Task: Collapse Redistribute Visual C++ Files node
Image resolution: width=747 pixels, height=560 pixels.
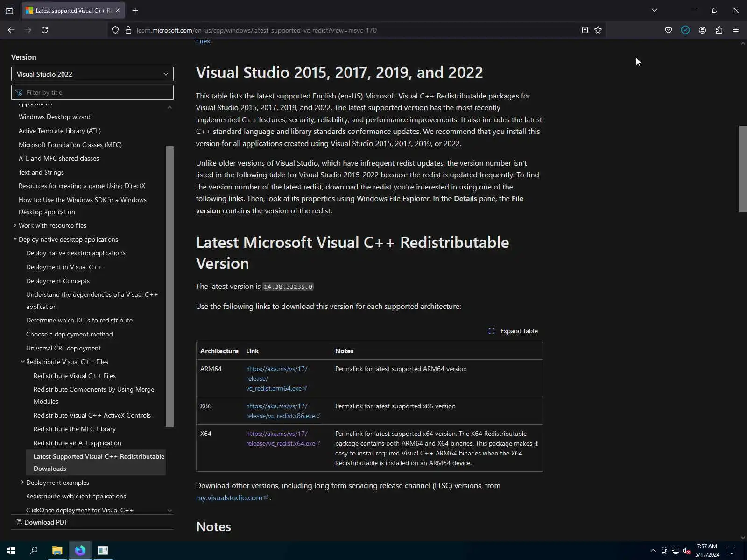Action: click(x=22, y=362)
